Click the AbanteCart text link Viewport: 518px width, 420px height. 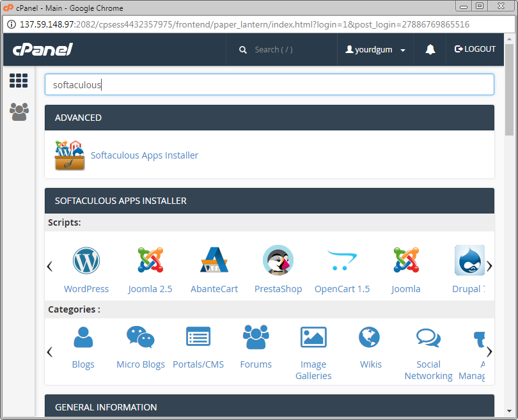pos(214,289)
